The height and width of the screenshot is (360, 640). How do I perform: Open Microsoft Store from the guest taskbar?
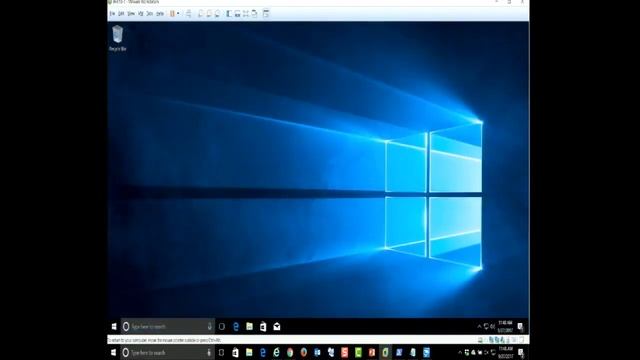(x=263, y=327)
